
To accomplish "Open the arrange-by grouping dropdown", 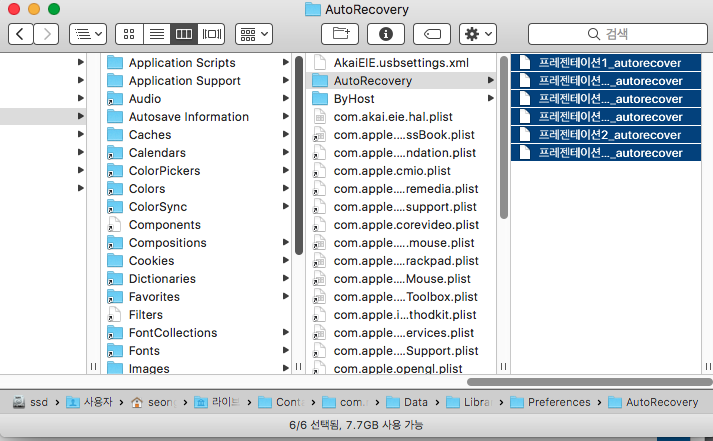I will [x=254, y=34].
